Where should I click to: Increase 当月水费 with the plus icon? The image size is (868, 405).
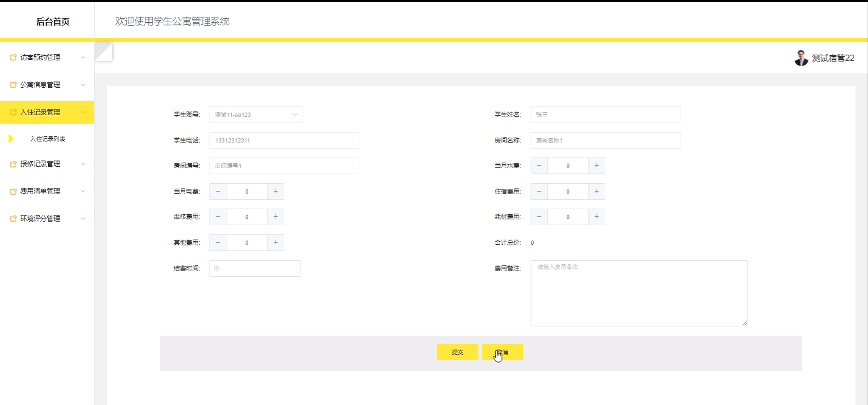click(596, 166)
